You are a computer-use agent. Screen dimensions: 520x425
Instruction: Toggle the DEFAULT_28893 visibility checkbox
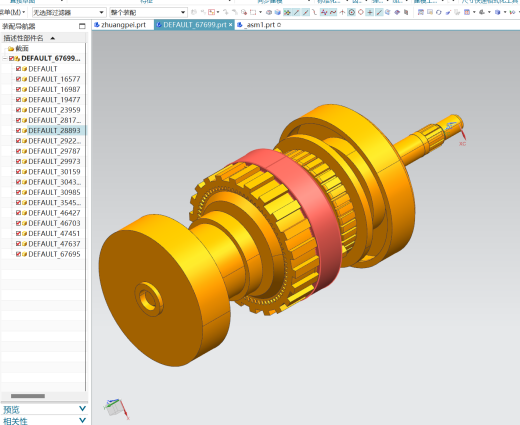pos(18,130)
